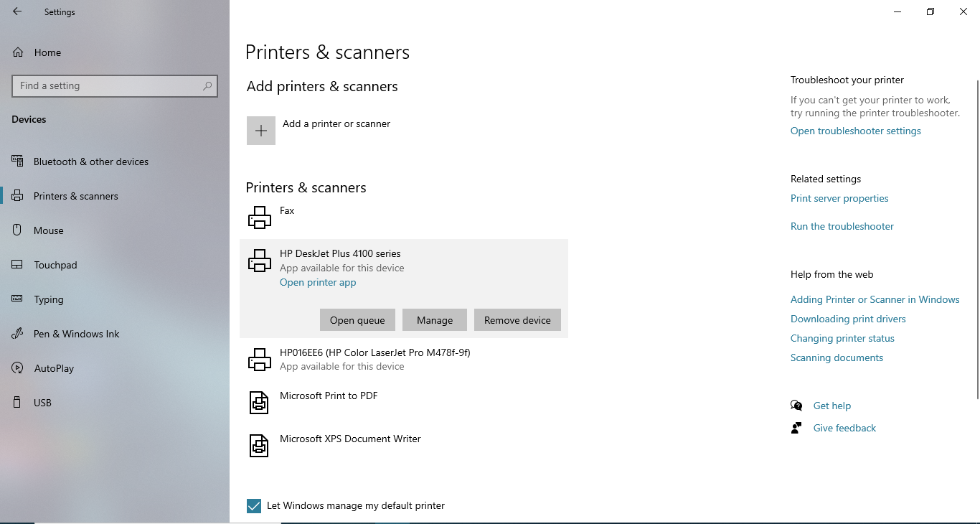
Task: Click the Pen & Windows Ink icon
Action: coord(18,334)
